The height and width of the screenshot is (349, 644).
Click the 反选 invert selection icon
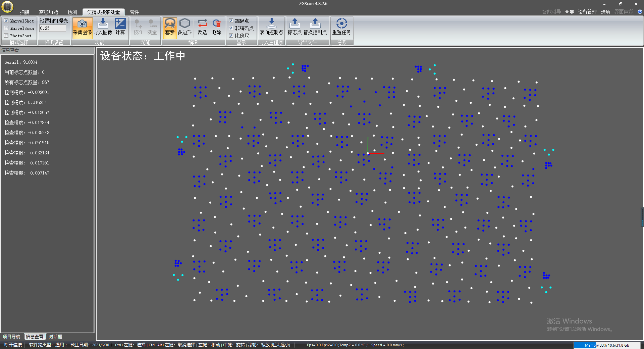click(202, 24)
